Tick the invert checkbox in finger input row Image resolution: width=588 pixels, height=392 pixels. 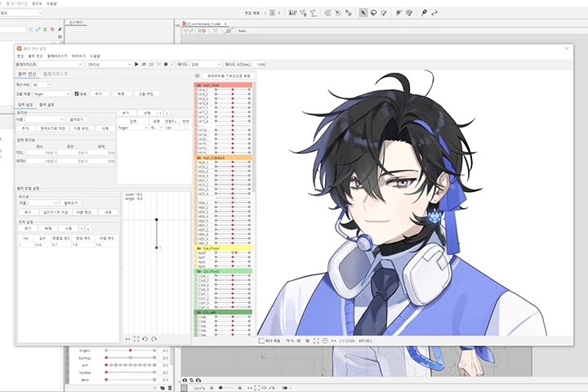(x=186, y=128)
